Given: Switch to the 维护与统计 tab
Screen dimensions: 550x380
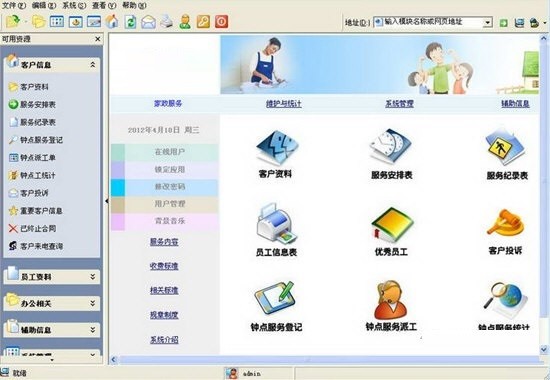Looking at the screenshot, I should [283, 104].
